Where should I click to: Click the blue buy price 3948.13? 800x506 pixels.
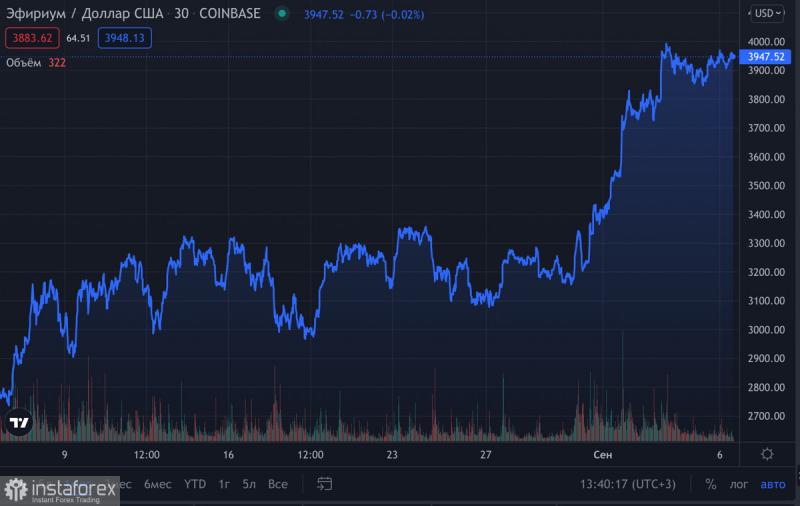tap(124, 38)
